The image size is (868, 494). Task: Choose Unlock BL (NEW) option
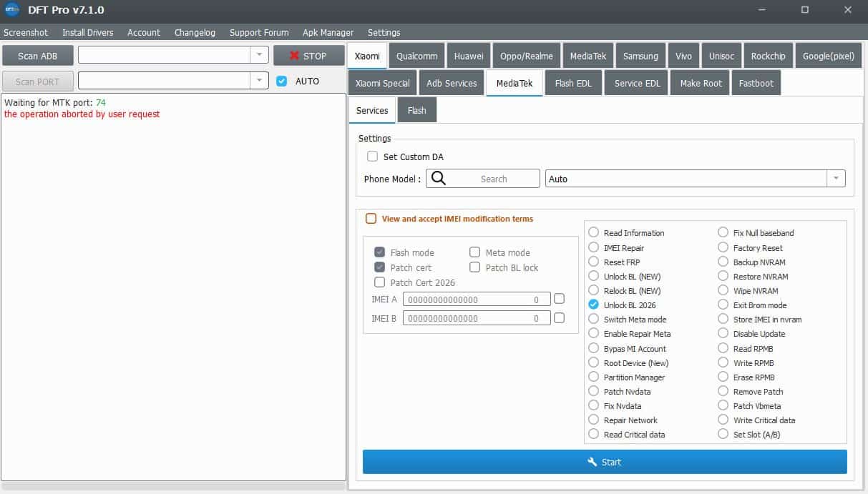click(593, 276)
